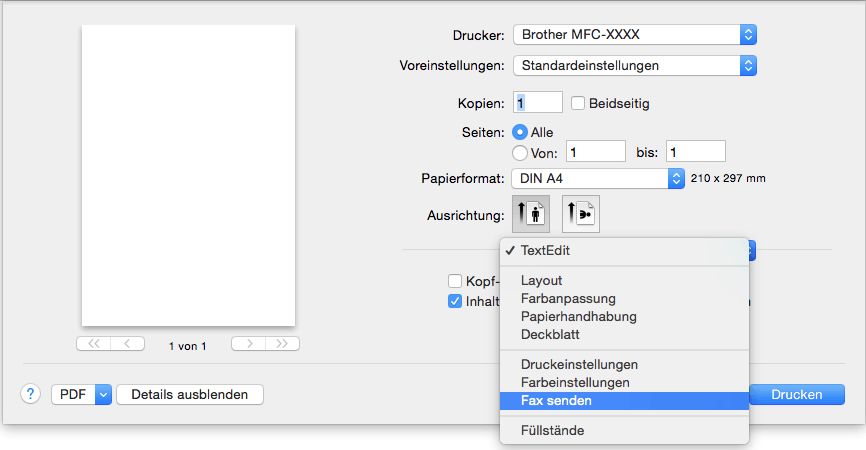866x450 pixels.
Task: Click Details ausblenden button
Action: click(x=189, y=395)
